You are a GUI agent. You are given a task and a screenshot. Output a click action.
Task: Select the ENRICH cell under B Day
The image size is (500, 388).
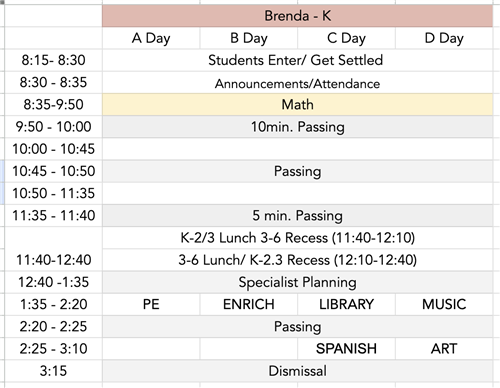click(x=249, y=304)
